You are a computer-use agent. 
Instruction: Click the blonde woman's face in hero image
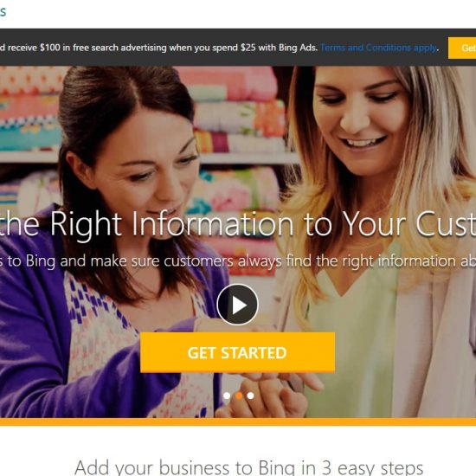pos(363,121)
